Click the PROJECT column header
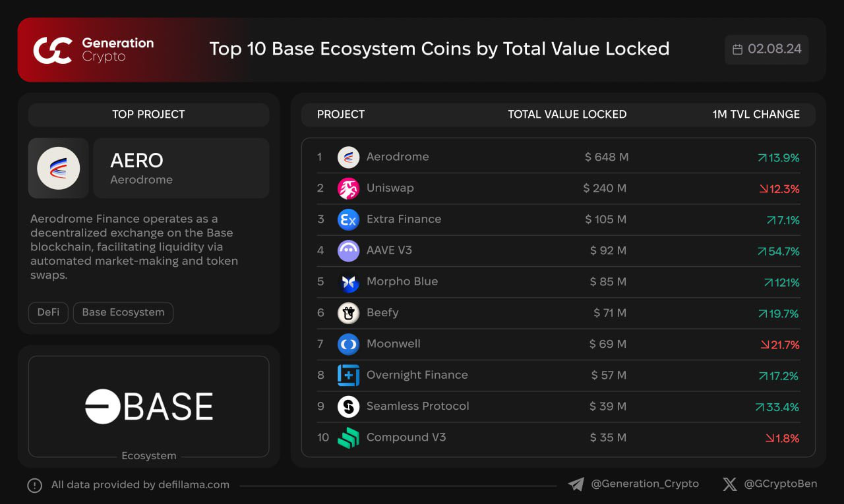844x504 pixels. [341, 114]
